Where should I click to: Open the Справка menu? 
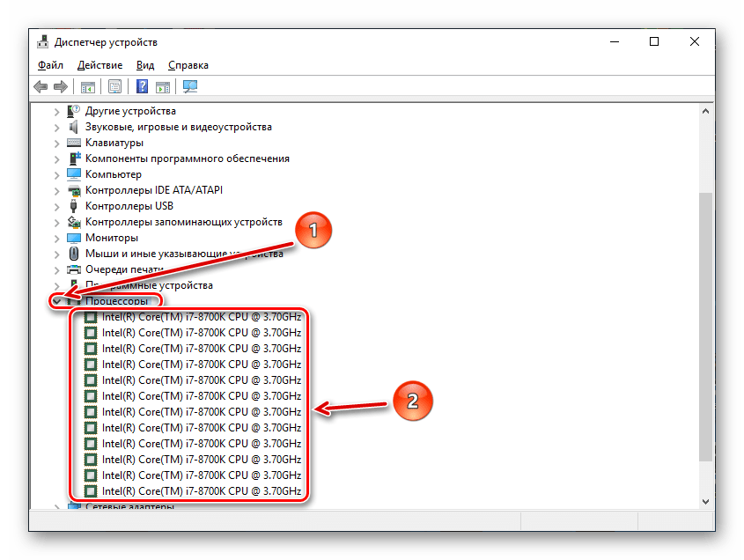tap(188, 65)
